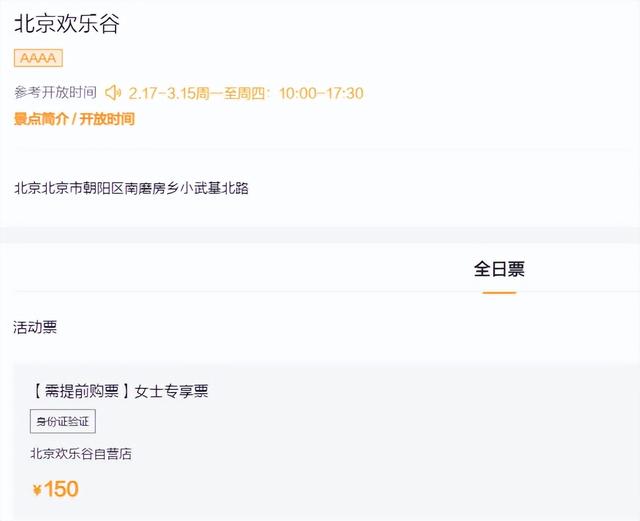Click the 2.17-3.15 date range text
Viewport: 640px width, 521px height.
[162, 94]
